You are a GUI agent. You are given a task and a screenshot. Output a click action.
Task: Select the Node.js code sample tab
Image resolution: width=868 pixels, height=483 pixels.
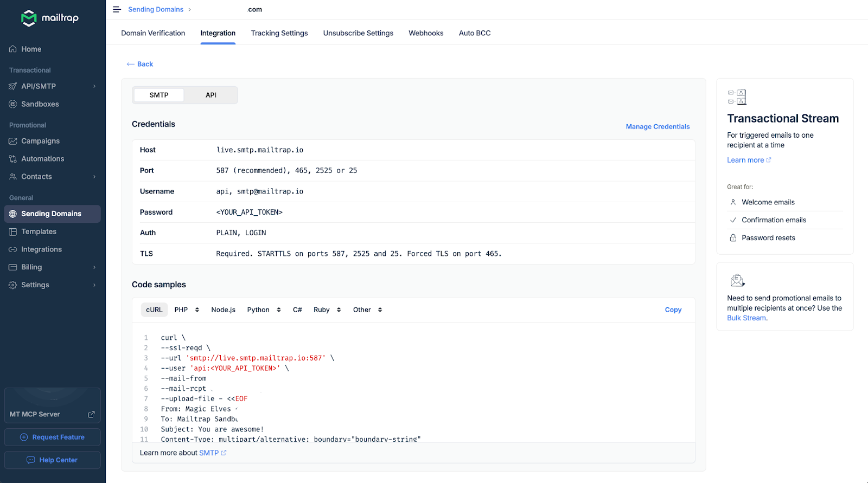[224, 310]
